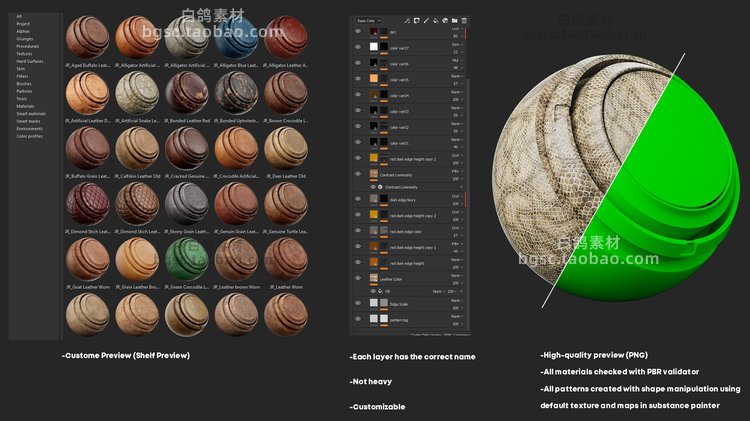
Task: Select the color var03 layer name
Action: pyautogui.click(x=399, y=111)
